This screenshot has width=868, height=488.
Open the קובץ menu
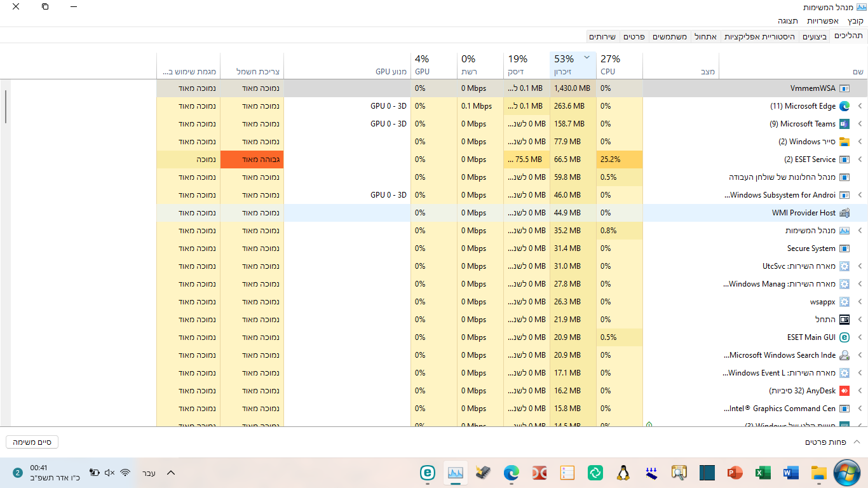[855, 21]
